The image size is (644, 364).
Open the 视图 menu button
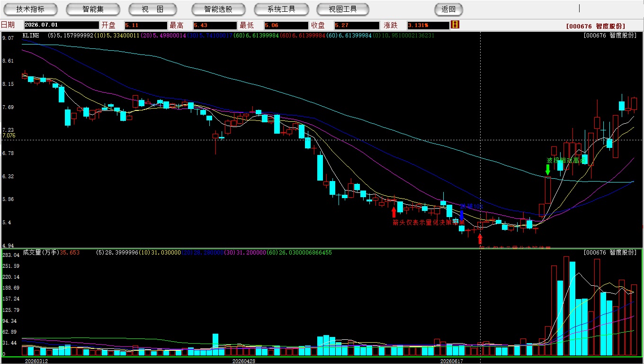point(152,9)
